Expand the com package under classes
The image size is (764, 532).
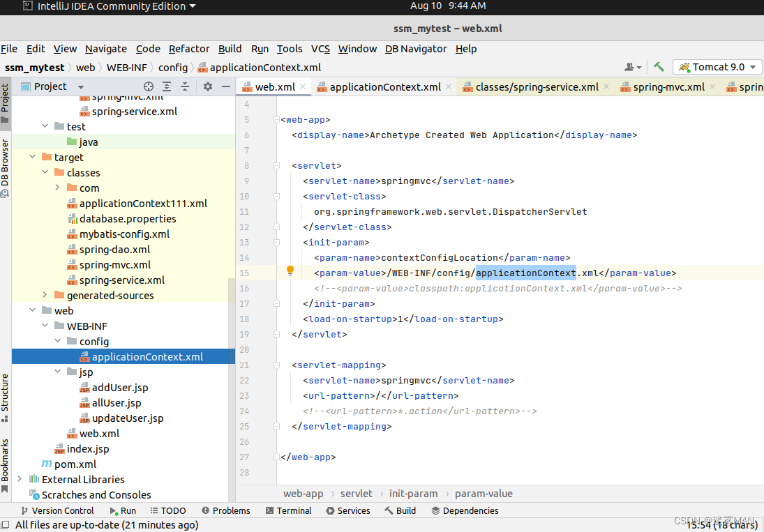(57, 188)
